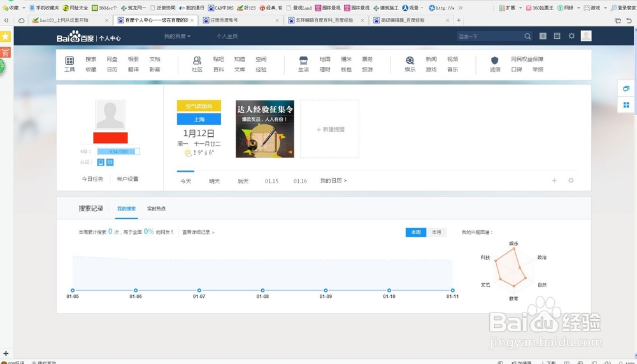The width and height of the screenshot is (637, 364).
Task: Expand more bookmarks chevron
Action: (461, 8)
